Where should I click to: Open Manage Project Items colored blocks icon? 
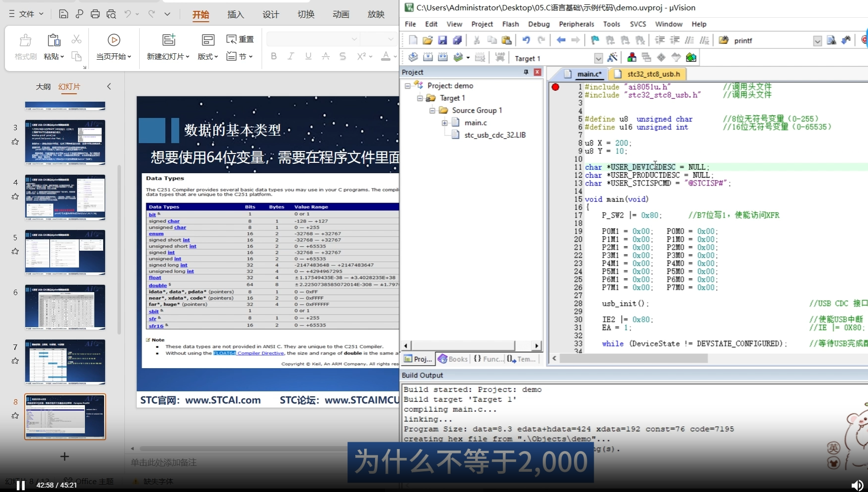click(x=632, y=58)
